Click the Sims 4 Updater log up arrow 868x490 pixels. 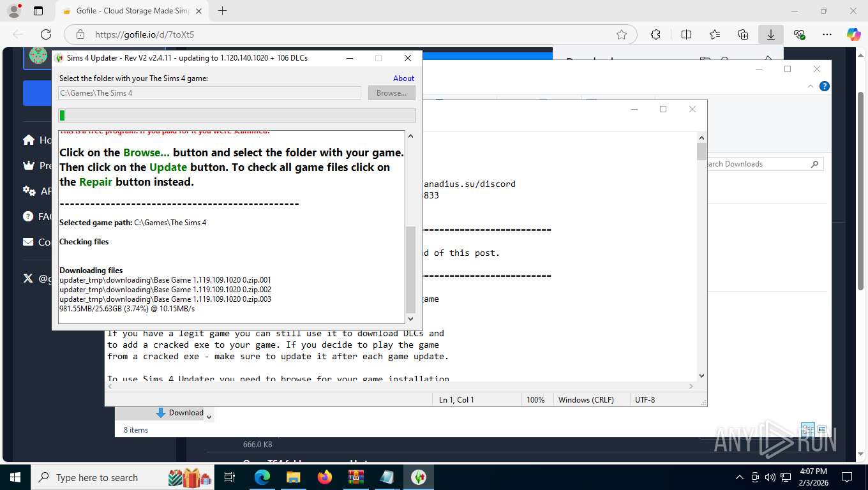(410, 137)
